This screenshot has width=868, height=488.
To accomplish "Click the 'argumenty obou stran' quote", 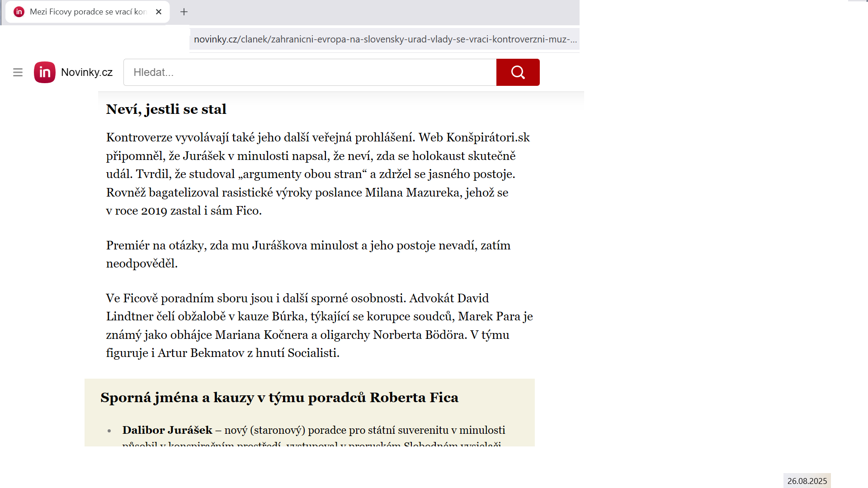I will [x=302, y=174].
